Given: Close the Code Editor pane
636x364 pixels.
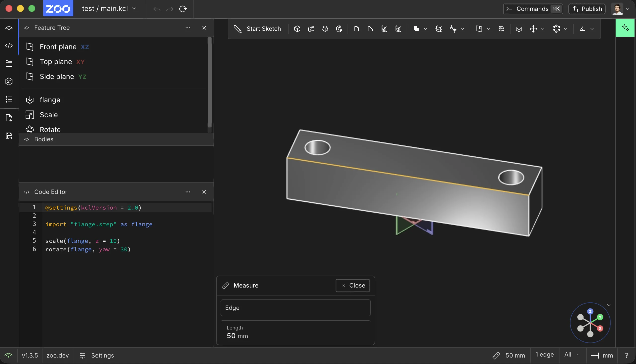Looking at the screenshot, I should (204, 192).
